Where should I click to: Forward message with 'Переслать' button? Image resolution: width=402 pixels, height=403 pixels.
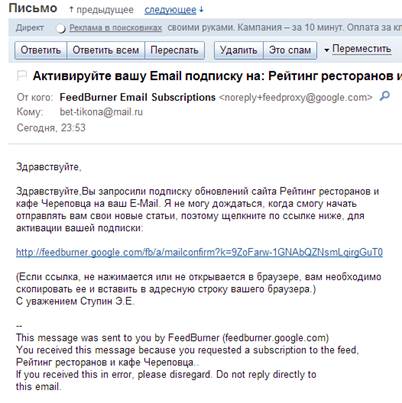174,50
